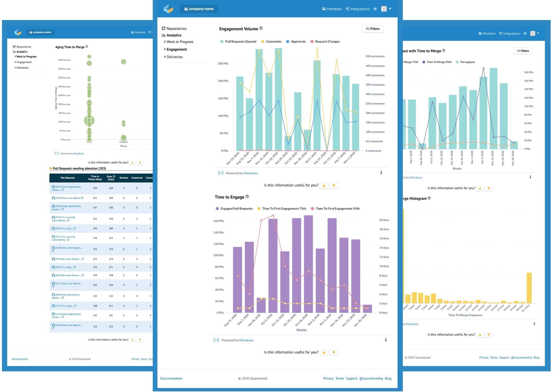Expand Work in Progress in center sidebar

coord(178,42)
